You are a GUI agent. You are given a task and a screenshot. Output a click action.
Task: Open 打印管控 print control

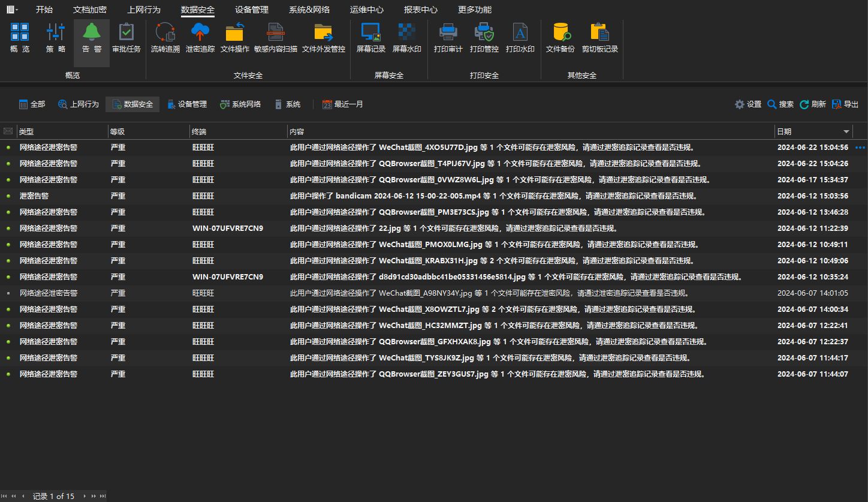484,38
